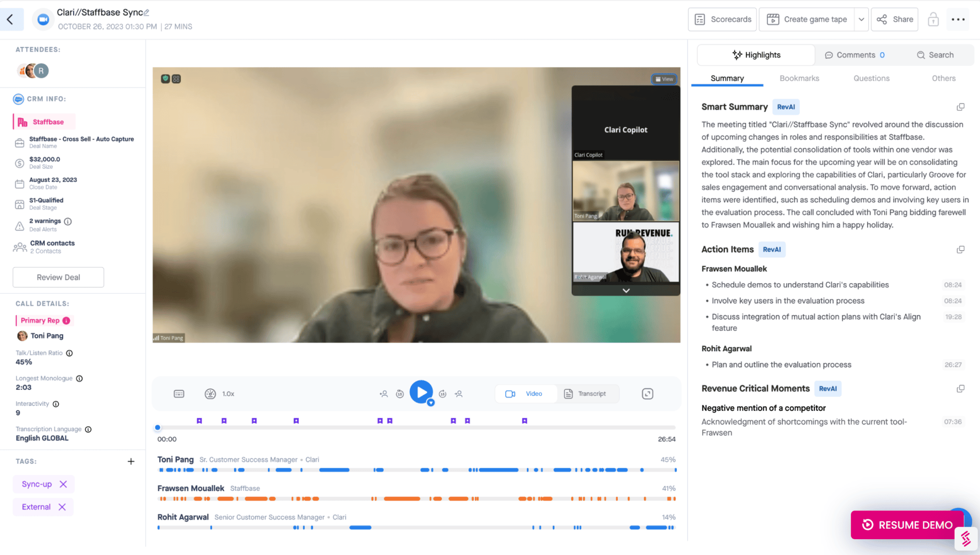The width and height of the screenshot is (980, 555).
Task: Rewind 15 seconds
Action: 400,394
